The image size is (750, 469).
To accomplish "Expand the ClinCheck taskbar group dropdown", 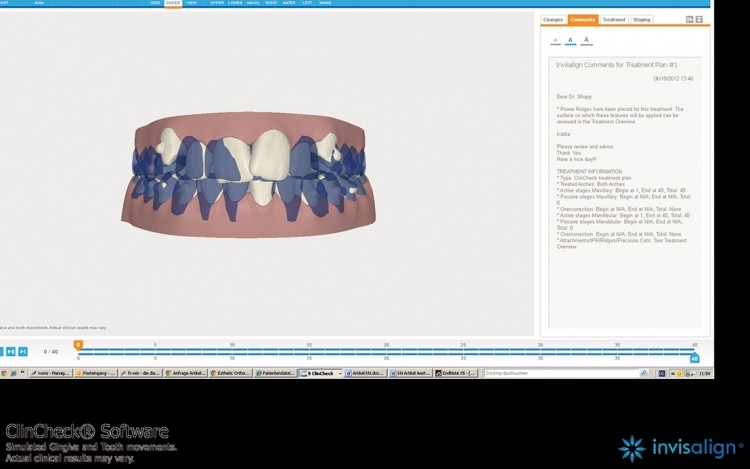I will click(340, 373).
